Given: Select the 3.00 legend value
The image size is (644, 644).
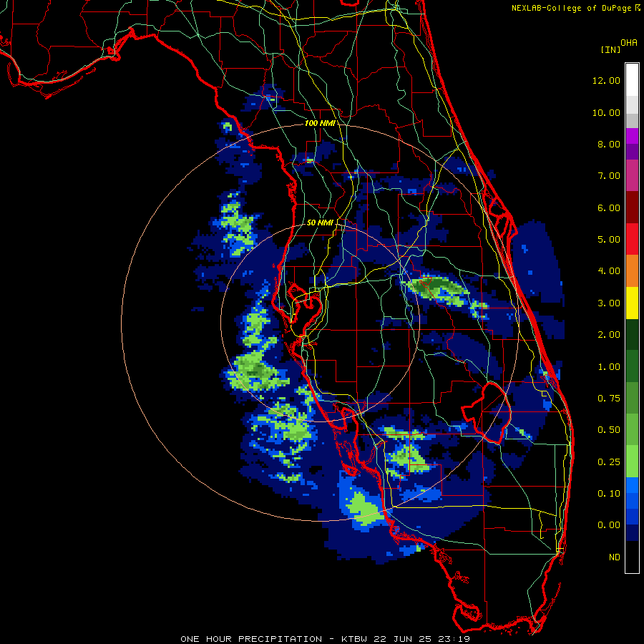Looking at the screenshot, I should pos(608,303).
